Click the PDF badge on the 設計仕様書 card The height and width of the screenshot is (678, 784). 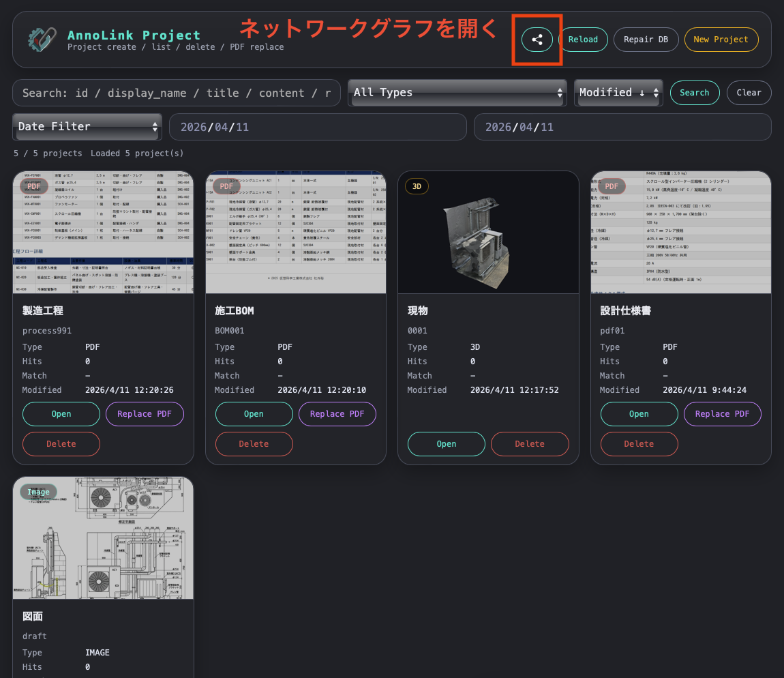(x=612, y=186)
